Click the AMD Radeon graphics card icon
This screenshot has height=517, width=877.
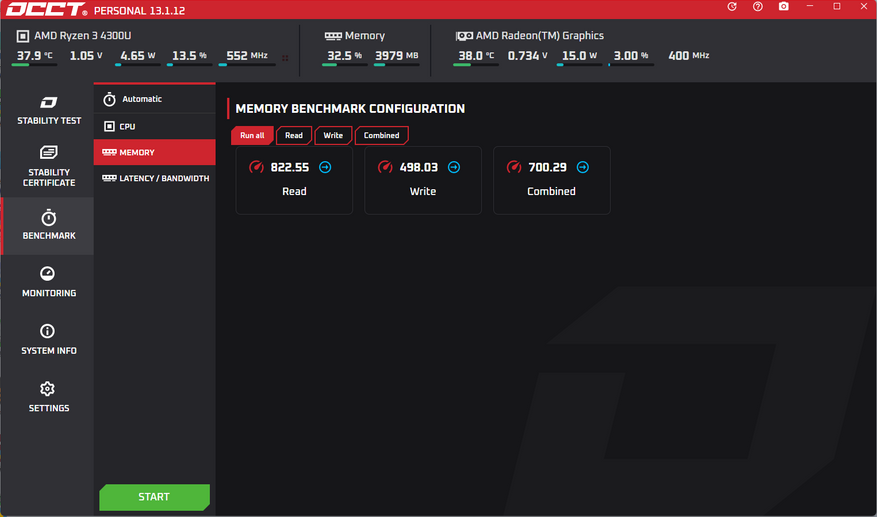coord(464,36)
